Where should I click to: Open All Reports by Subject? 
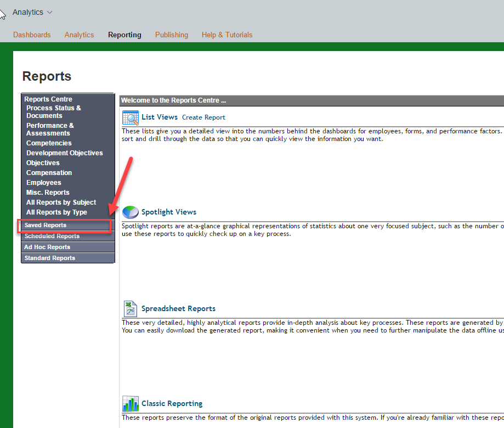coord(61,202)
